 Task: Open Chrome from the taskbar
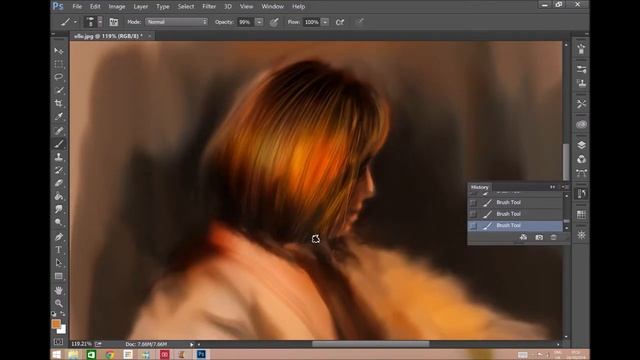(x=109, y=354)
